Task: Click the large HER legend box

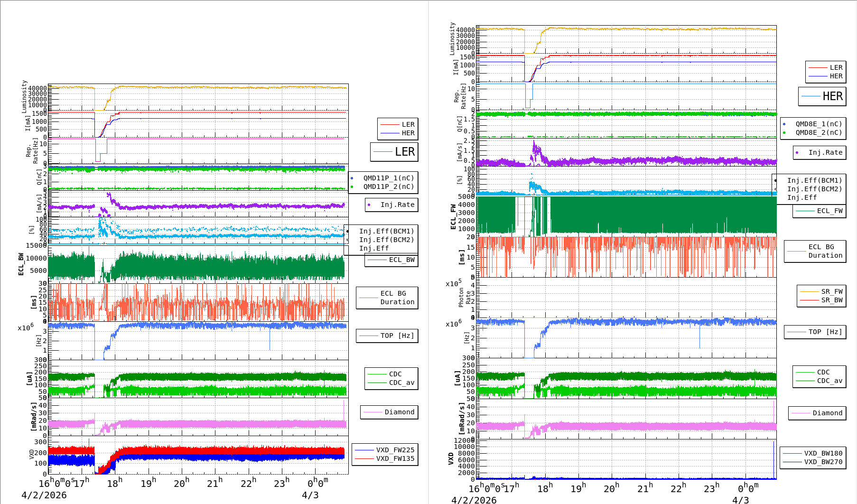Action: pos(822,96)
